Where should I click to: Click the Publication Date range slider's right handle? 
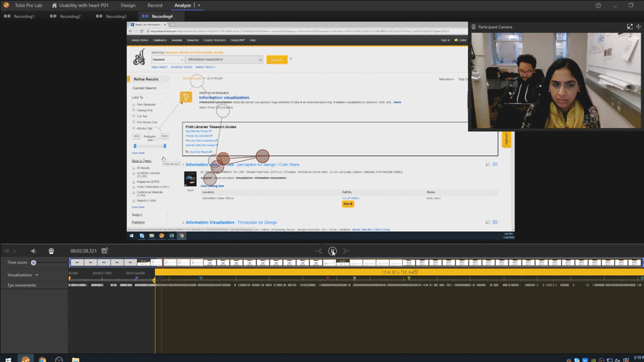tap(165, 146)
